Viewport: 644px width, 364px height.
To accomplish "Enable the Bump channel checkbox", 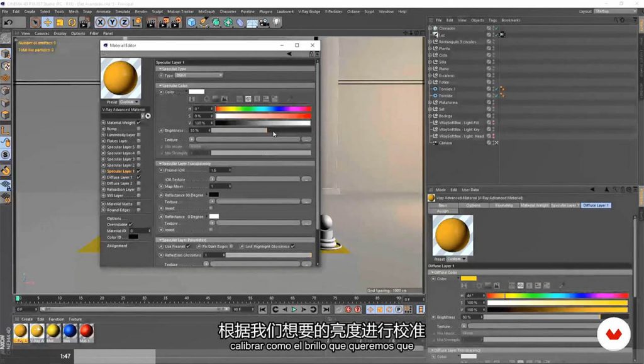I will (x=138, y=128).
